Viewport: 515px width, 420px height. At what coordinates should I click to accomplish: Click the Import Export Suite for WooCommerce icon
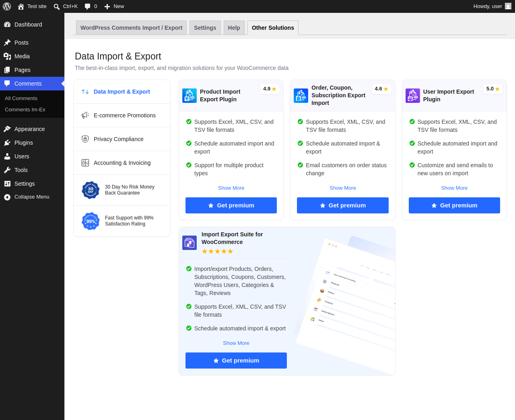click(190, 243)
